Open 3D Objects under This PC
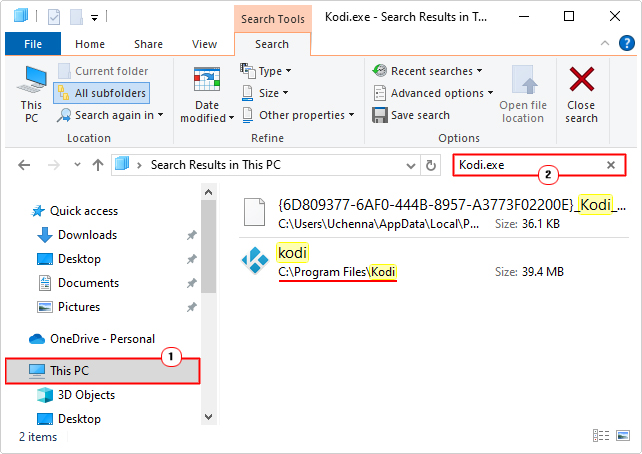This screenshot has width=642, height=454. (x=76, y=395)
